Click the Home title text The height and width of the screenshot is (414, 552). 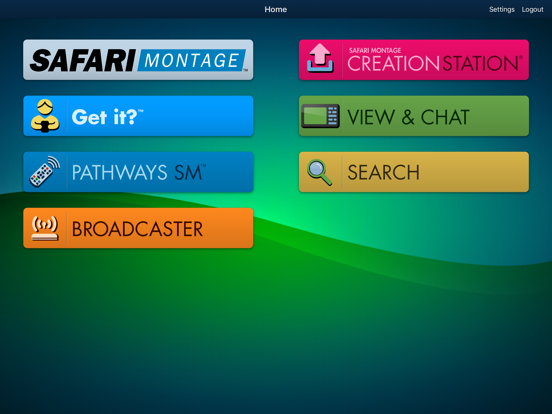click(276, 10)
